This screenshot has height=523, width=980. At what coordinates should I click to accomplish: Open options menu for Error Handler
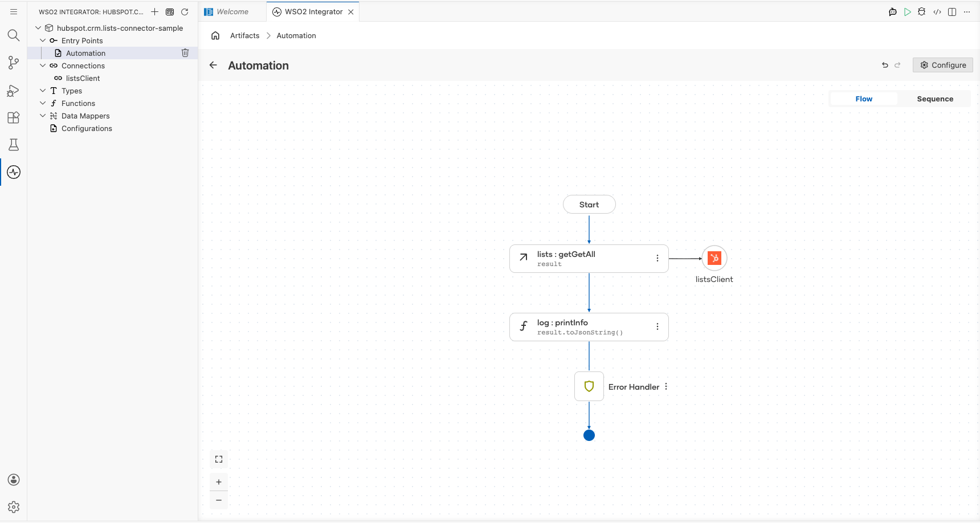click(x=666, y=386)
